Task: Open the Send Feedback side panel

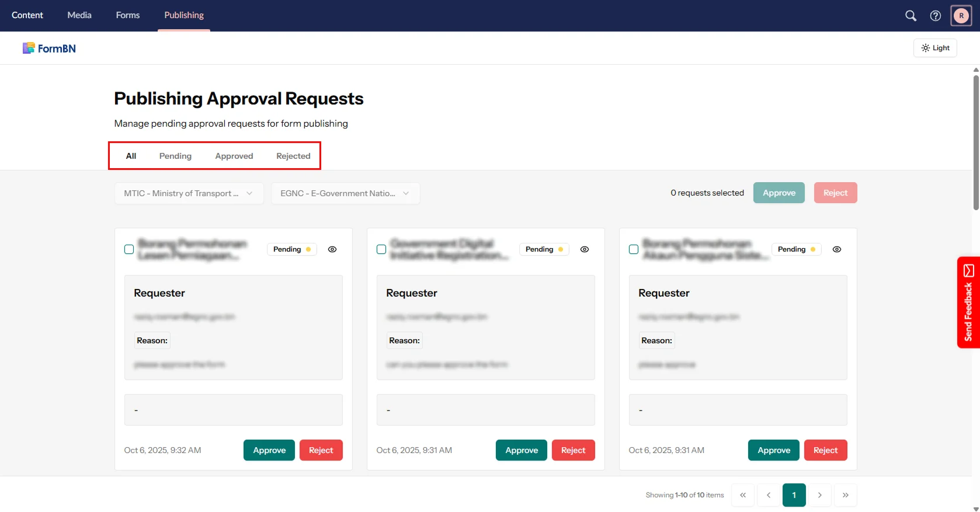Action: pyautogui.click(x=968, y=302)
